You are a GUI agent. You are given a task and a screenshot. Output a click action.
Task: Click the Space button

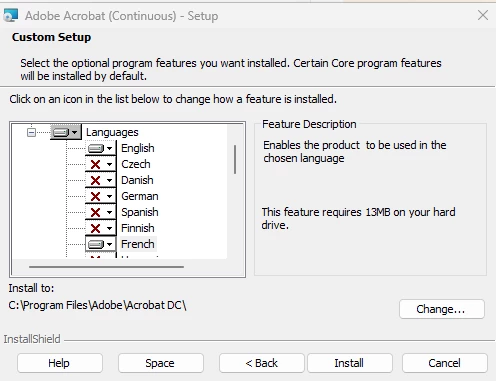pyautogui.click(x=161, y=363)
